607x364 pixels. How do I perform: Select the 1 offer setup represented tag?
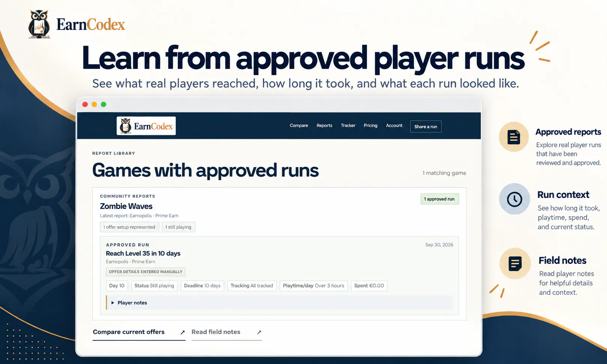129,227
